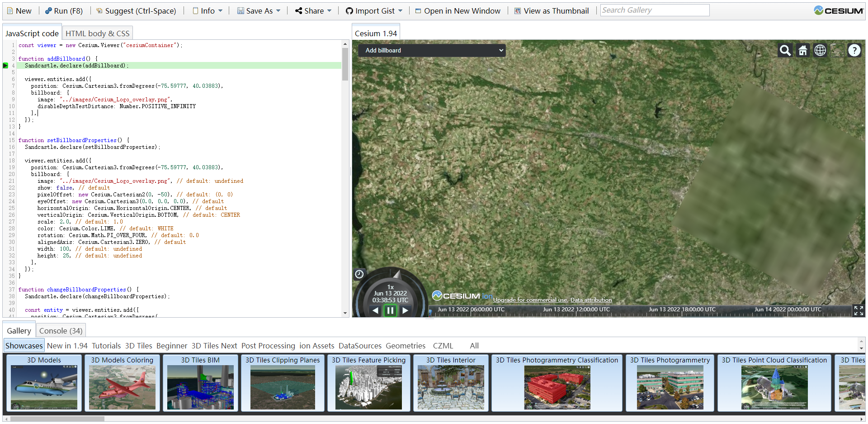
Task: Open 3D Tiles Photogrammetry Classification demo
Action: pos(557,383)
